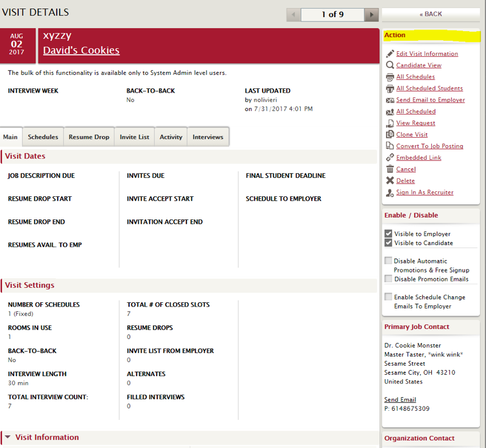This screenshot has width=486, height=448.
Task: Click the people icon beside All Scheduled
Action: click(x=390, y=112)
